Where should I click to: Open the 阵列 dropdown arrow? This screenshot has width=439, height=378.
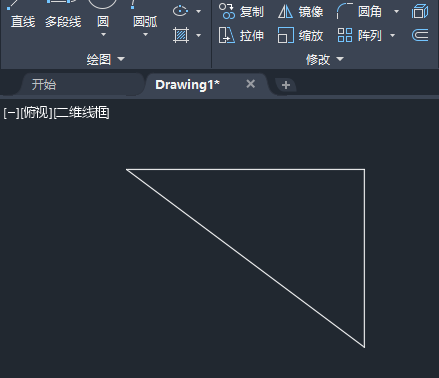[392, 35]
